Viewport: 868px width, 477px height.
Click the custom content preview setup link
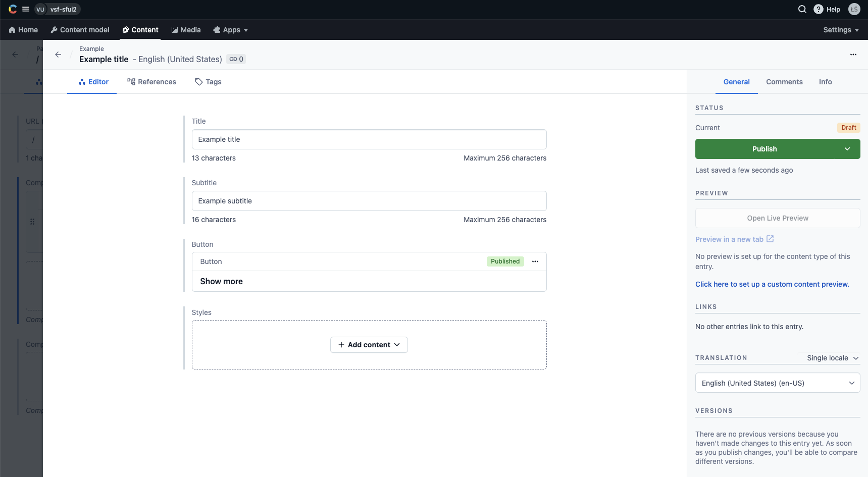772,284
